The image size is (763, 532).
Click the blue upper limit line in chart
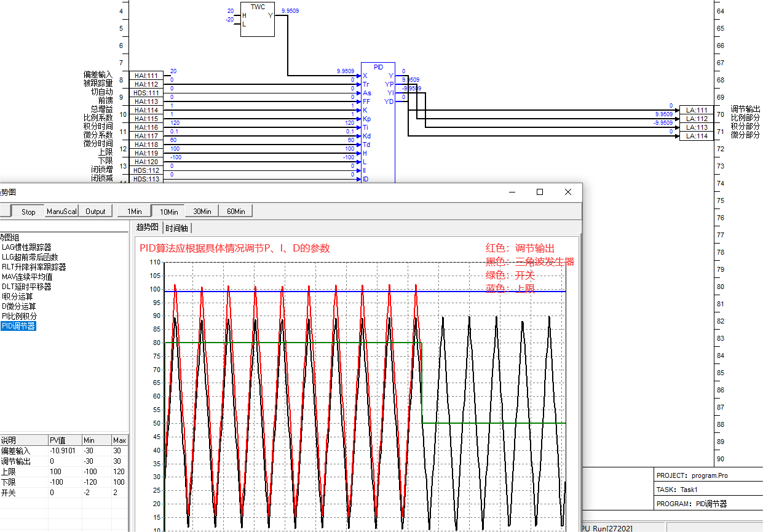(x=492, y=292)
